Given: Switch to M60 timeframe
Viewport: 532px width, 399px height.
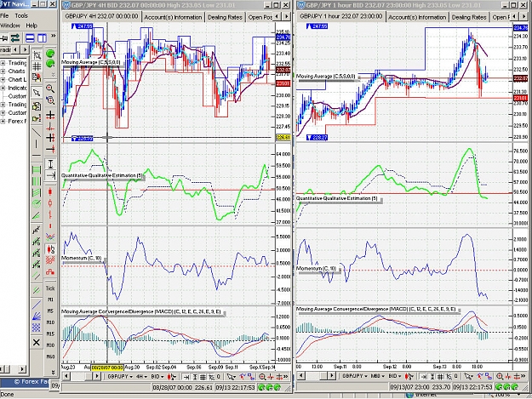Looking at the screenshot, I should pyautogui.click(x=50, y=356).
